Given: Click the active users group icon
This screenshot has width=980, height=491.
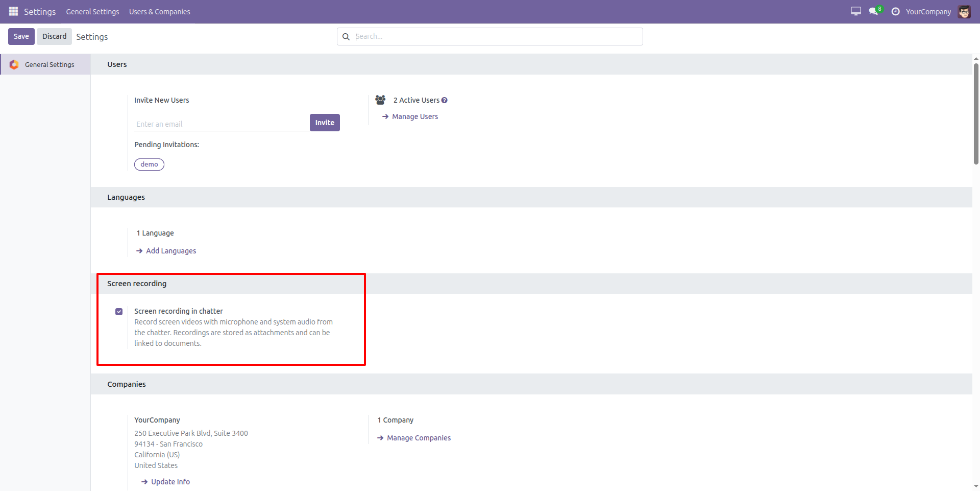Looking at the screenshot, I should [x=380, y=100].
